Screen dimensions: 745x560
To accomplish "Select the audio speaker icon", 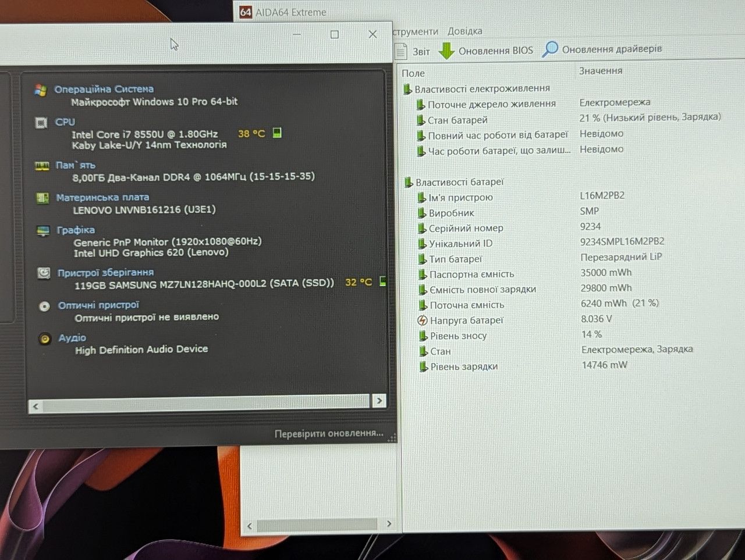I will point(45,338).
